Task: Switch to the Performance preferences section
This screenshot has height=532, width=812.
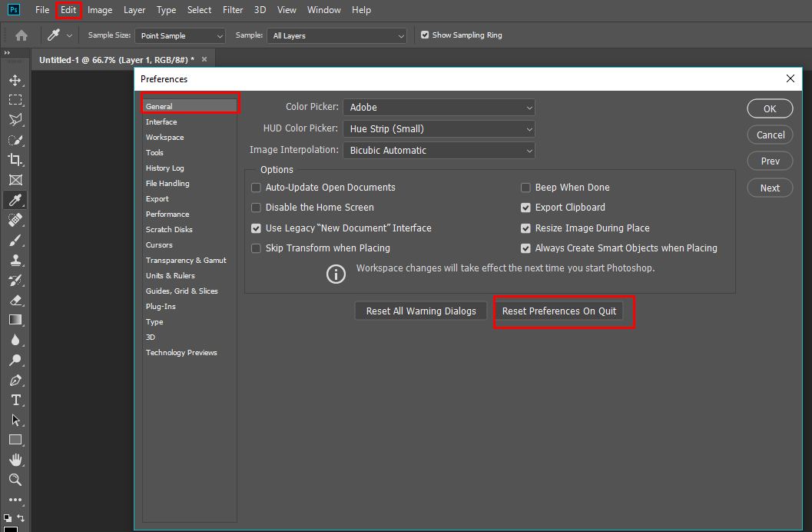Action: (167, 214)
